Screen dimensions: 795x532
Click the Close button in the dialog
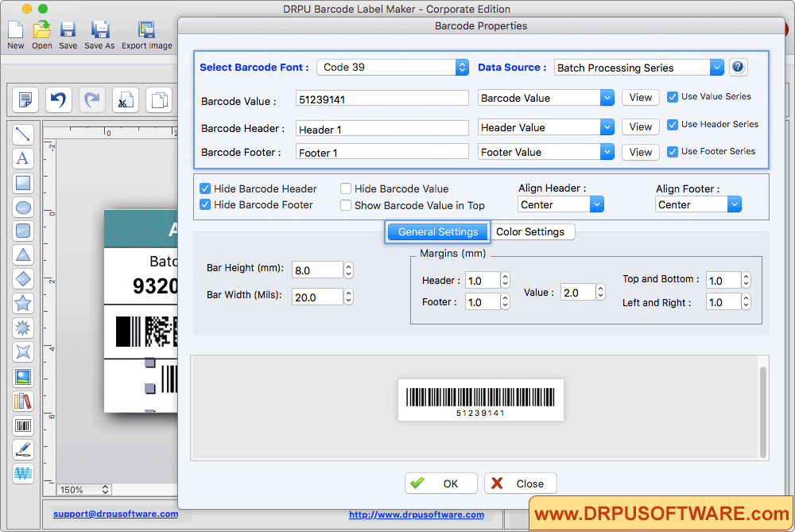click(520, 483)
